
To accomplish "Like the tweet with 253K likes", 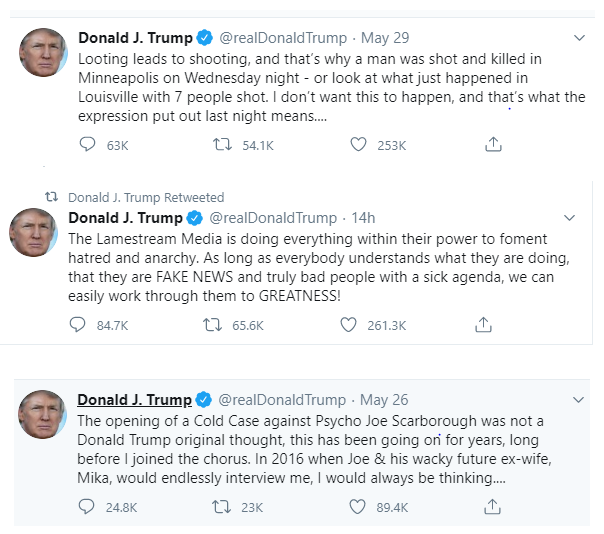I will click(359, 145).
